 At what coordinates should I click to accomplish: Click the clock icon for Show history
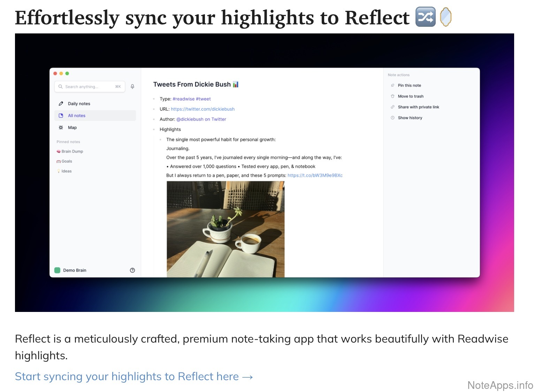click(392, 118)
